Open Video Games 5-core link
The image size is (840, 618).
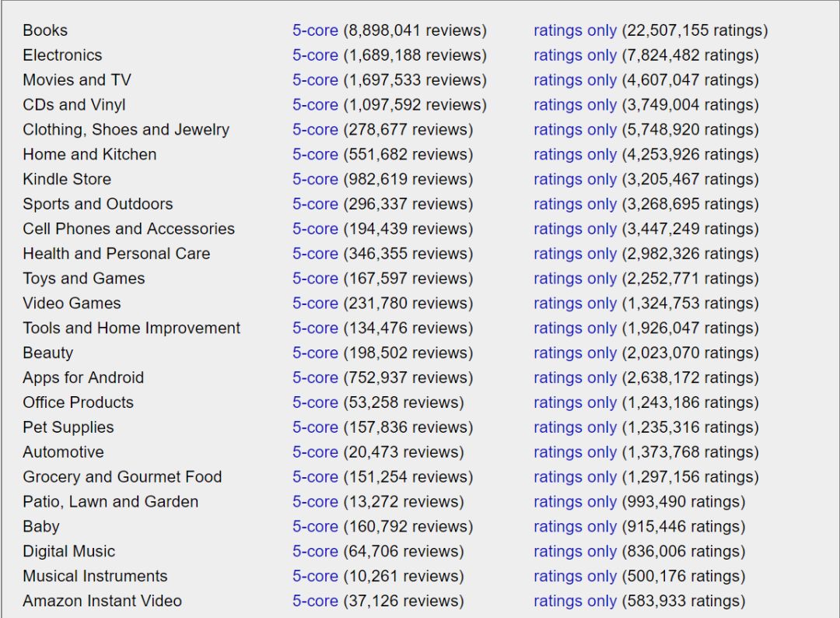pyautogui.click(x=315, y=304)
